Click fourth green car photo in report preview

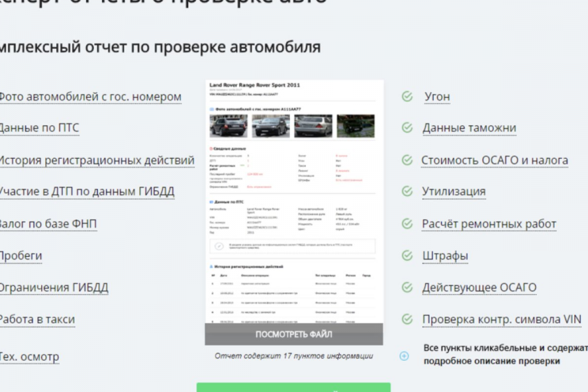[x=355, y=125]
